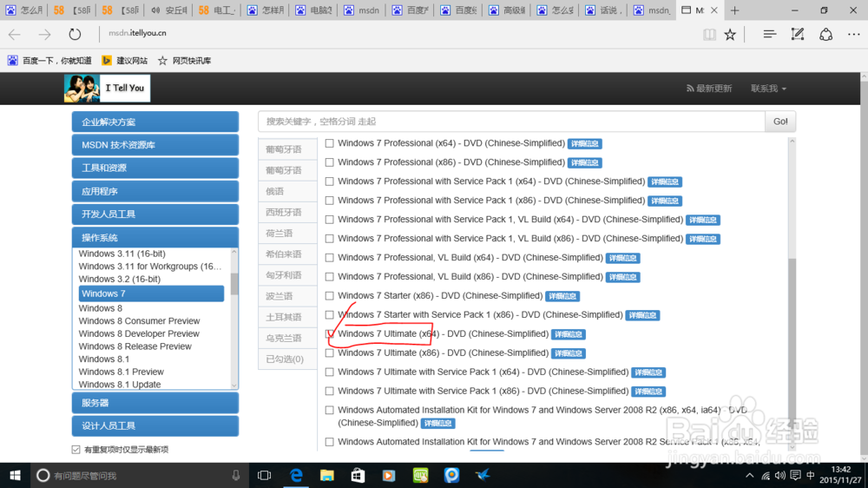
Task: Click the Go! search button
Action: (x=780, y=122)
